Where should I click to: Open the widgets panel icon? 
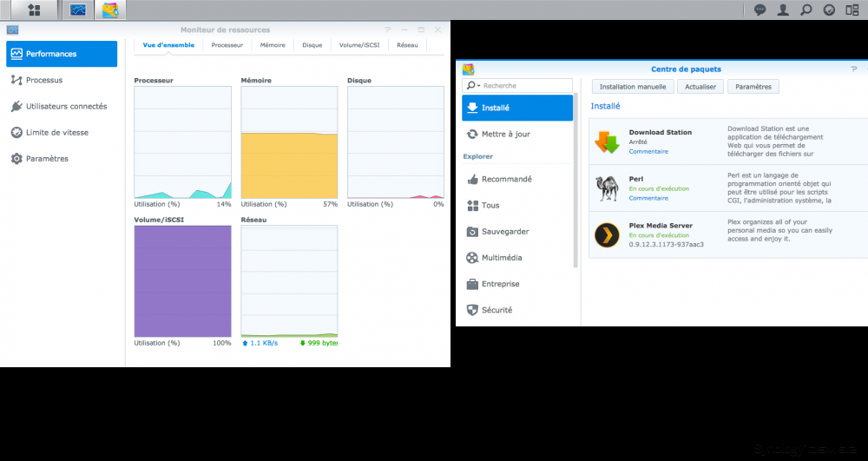[x=852, y=10]
